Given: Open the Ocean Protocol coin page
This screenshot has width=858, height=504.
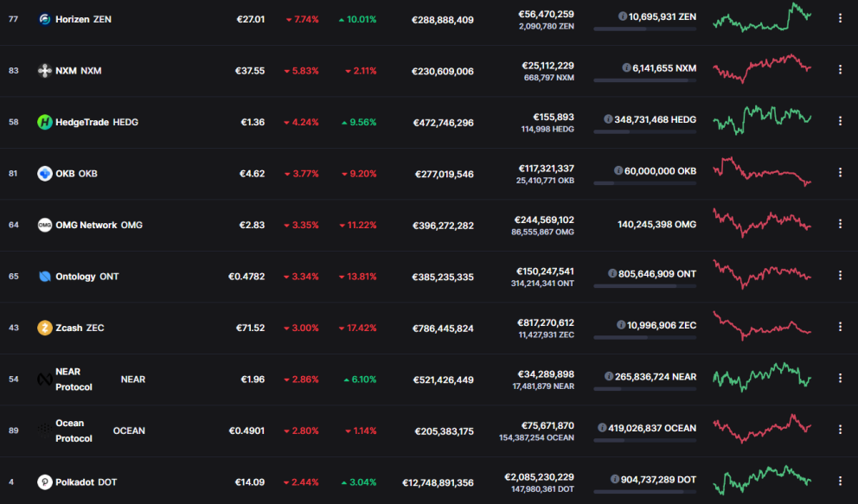Looking at the screenshot, I should coord(100,431).
